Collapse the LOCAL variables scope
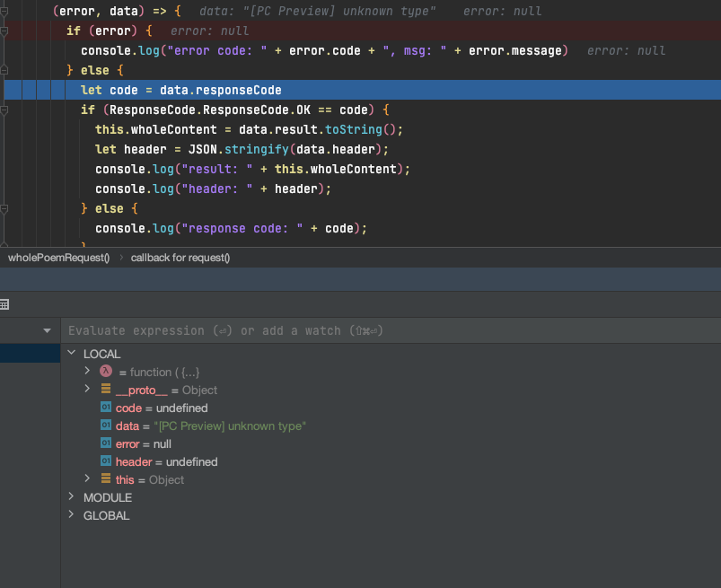 [x=71, y=353]
